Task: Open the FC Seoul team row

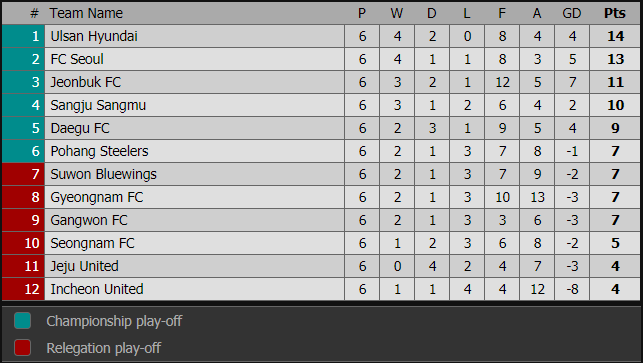Action: click(x=321, y=59)
